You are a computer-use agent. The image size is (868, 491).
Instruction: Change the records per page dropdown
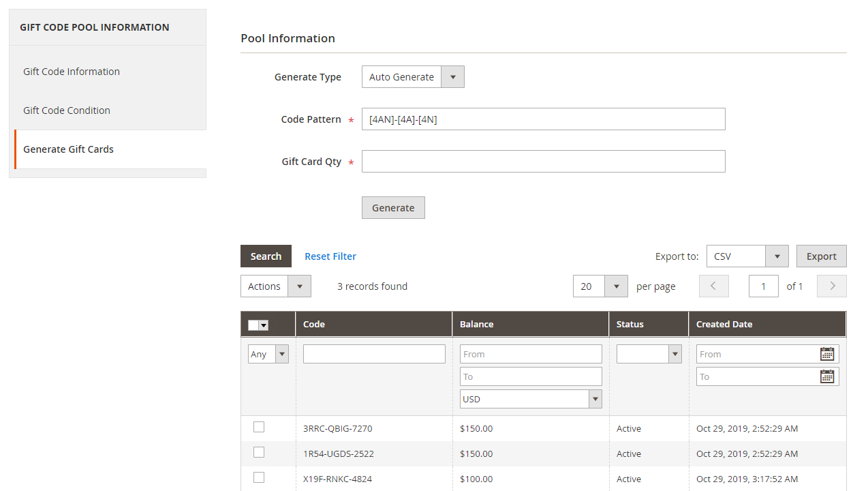pyautogui.click(x=600, y=286)
